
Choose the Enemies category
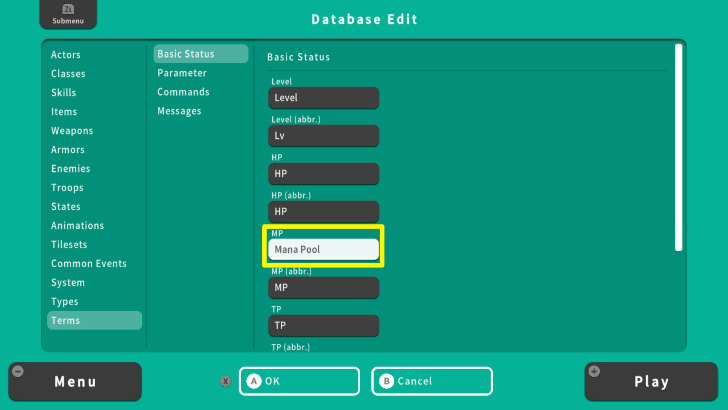pyautogui.click(x=71, y=169)
